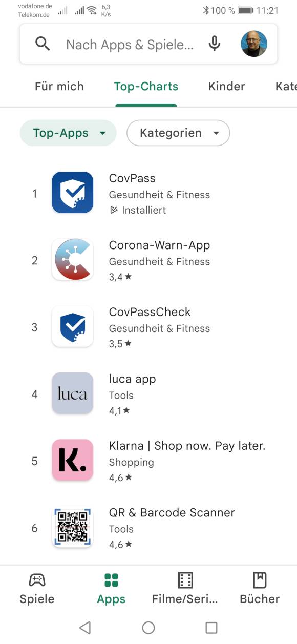Screen dimensions: 297x644
Task: Open the luca app icon
Action: click(73, 393)
